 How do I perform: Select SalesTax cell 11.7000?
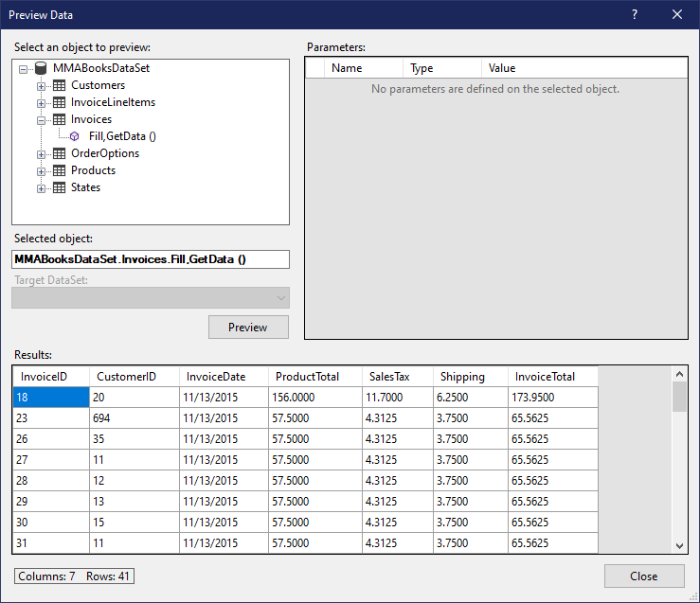397,398
